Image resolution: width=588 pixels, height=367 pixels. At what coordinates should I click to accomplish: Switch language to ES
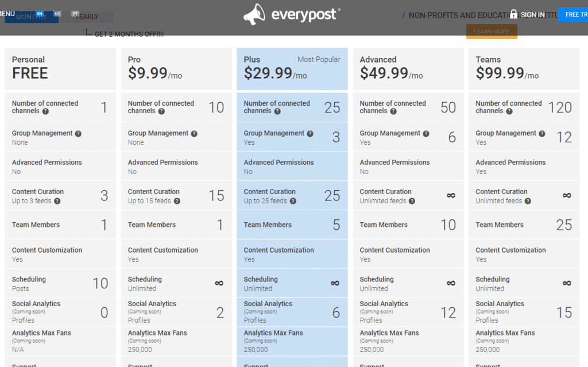(57, 14)
